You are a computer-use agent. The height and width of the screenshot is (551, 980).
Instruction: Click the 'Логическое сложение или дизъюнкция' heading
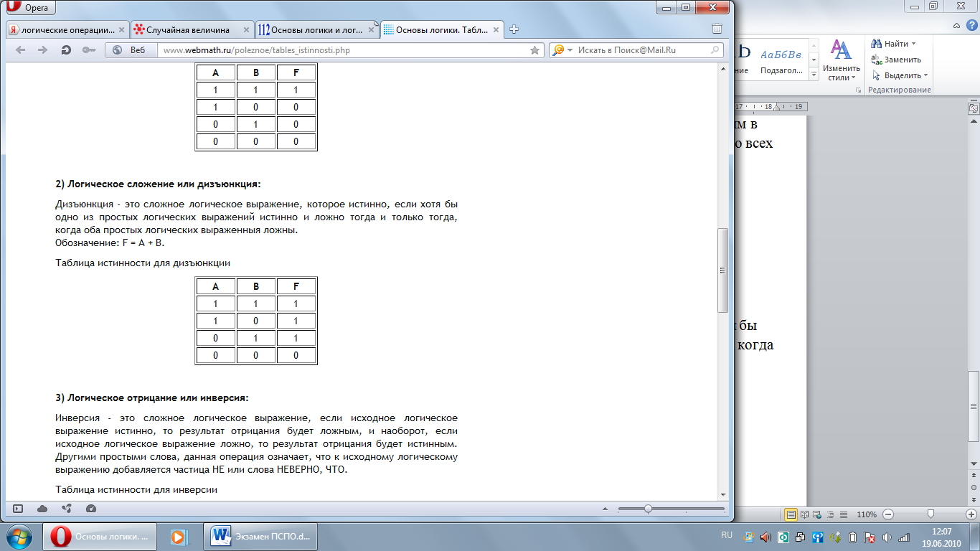tap(158, 184)
